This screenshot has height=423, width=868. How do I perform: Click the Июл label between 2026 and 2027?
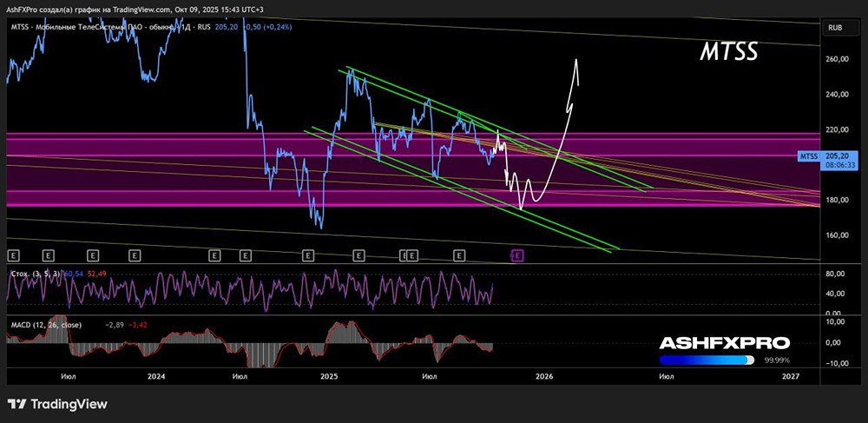click(x=666, y=376)
